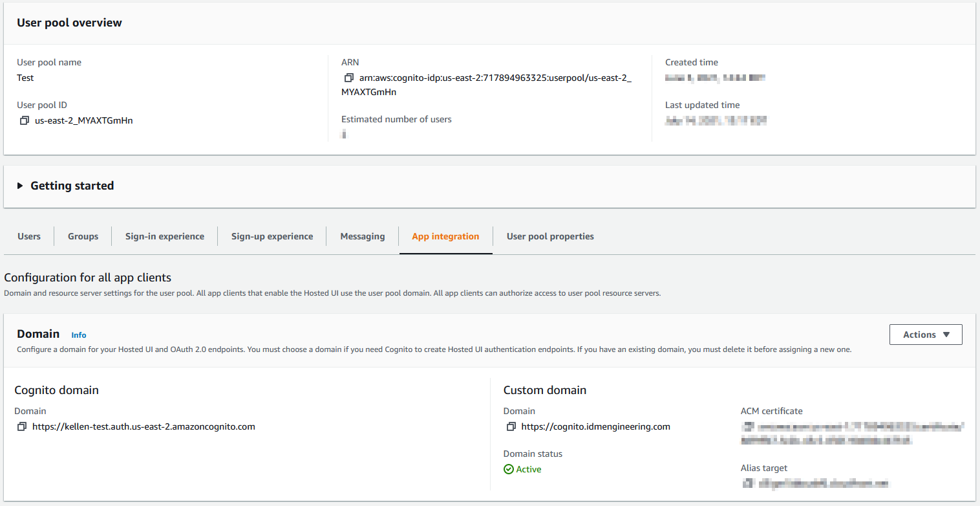Collapse the User pool overview panel
Image resolution: width=980 pixels, height=506 pixels.
(69, 22)
